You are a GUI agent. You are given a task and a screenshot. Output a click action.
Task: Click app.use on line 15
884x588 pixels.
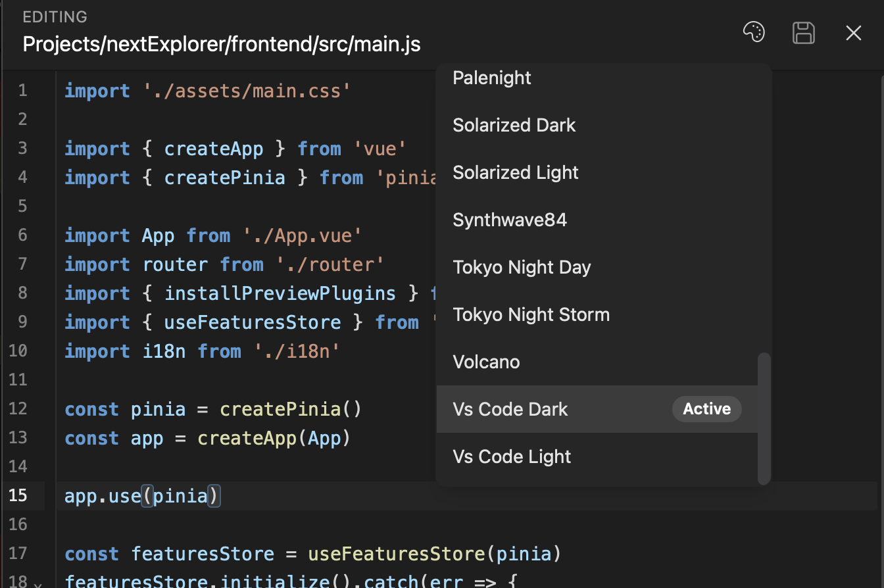(x=103, y=496)
